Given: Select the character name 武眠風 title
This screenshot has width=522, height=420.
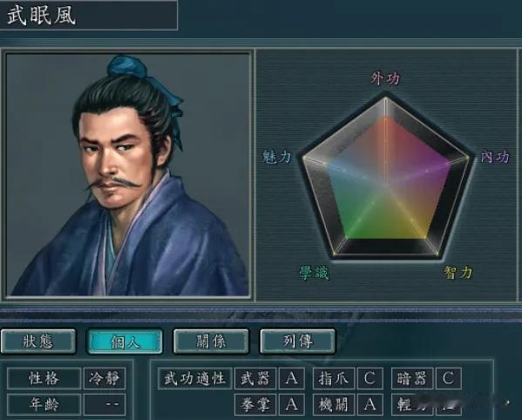Looking at the screenshot, I should pyautogui.click(x=41, y=15).
